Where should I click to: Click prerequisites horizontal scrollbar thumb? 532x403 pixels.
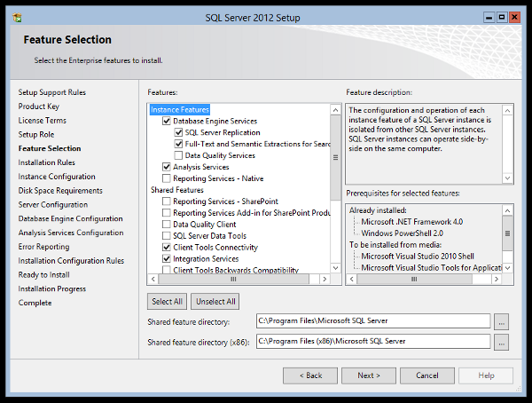pyautogui.click(x=414, y=280)
